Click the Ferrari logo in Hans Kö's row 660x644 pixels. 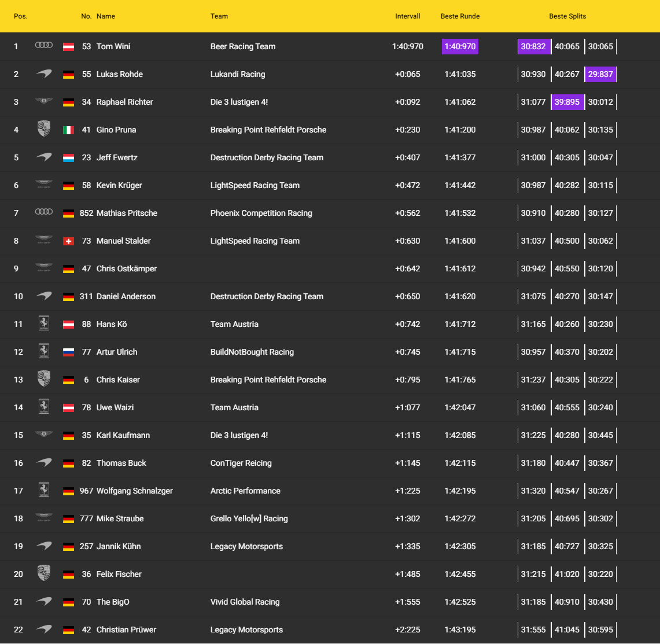44,323
